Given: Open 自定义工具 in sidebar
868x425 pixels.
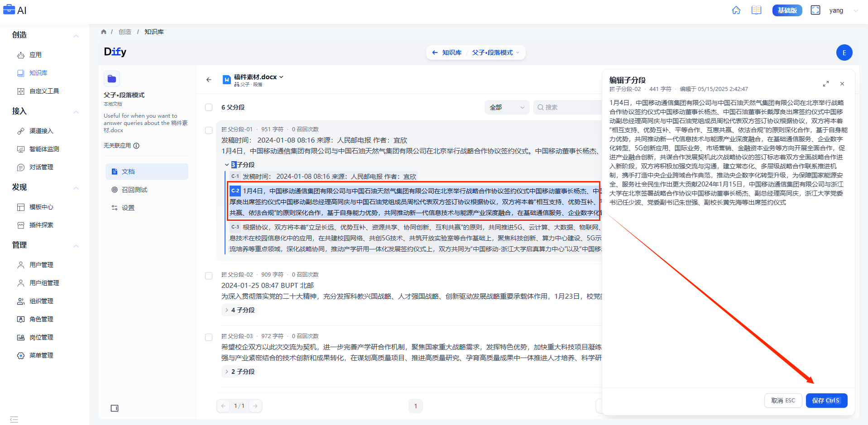Looking at the screenshot, I should (44, 91).
